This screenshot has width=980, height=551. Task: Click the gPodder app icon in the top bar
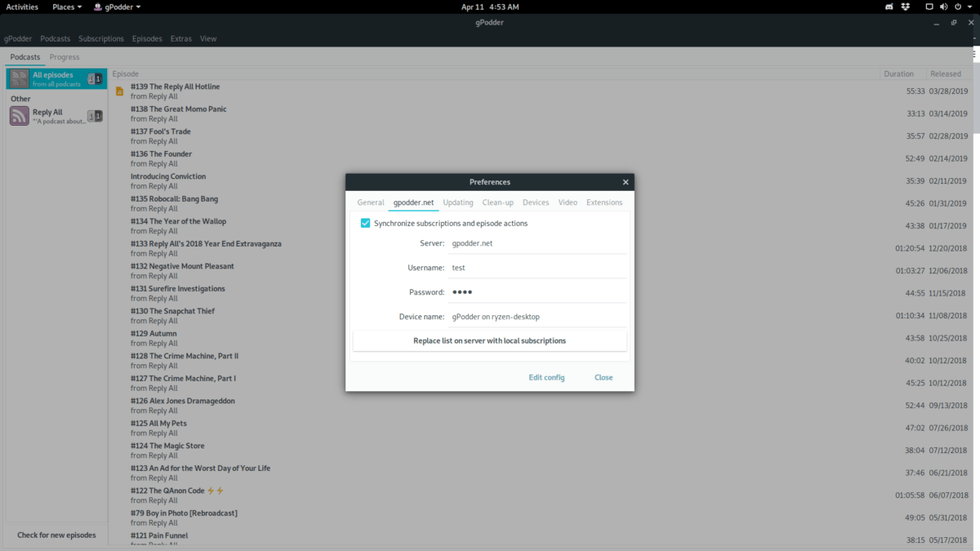pos(97,7)
